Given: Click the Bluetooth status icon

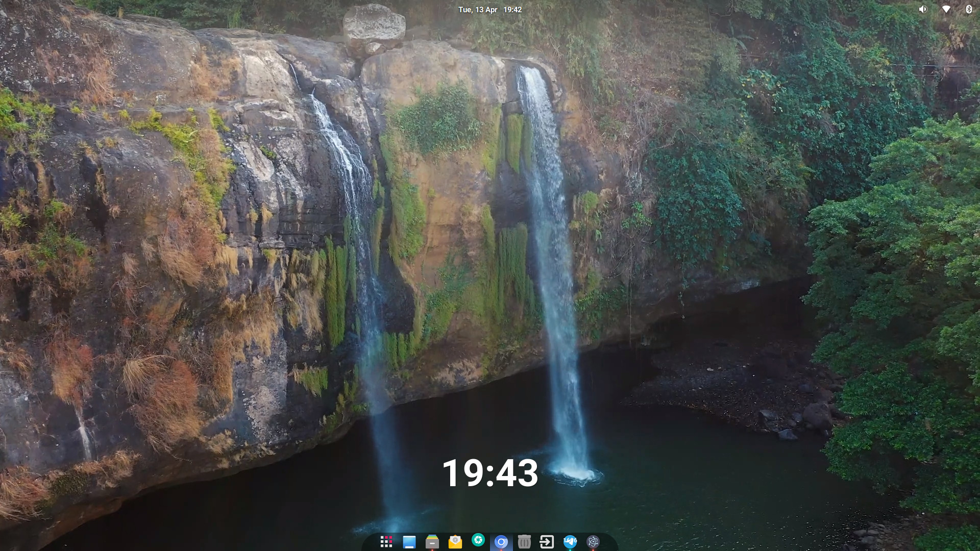Looking at the screenshot, I should point(968,9).
